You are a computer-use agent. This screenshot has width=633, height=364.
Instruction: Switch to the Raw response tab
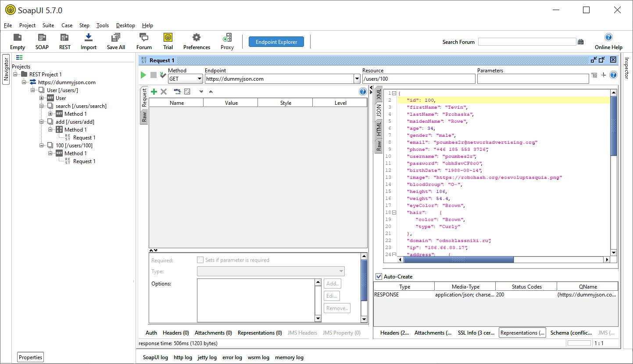click(x=378, y=145)
